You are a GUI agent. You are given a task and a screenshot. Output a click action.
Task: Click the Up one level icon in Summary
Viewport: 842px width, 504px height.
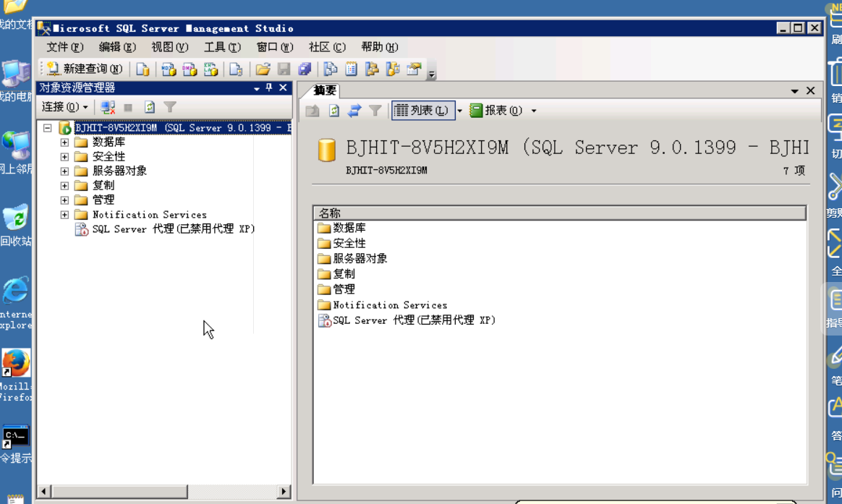pyautogui.click(x=312, y=111)
